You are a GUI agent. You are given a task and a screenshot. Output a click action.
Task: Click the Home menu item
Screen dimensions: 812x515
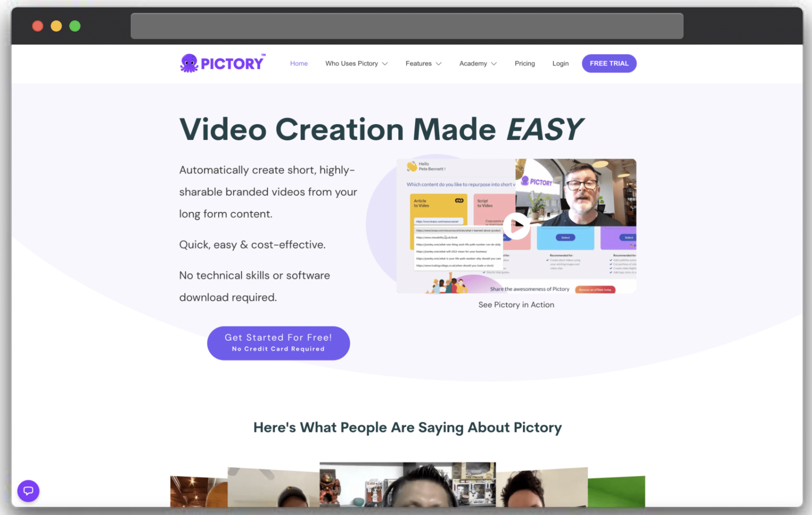click(x=298, y=63)
